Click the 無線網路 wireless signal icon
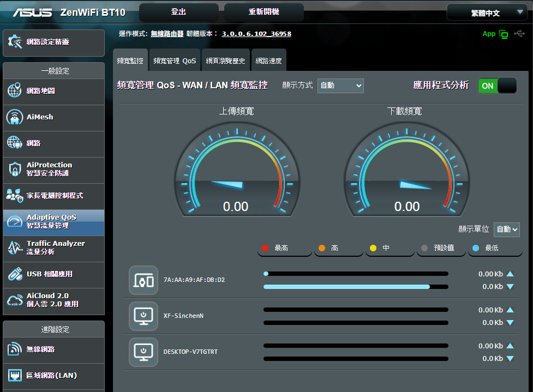Viewport: 533px width, 392px height. click(15, 349)
